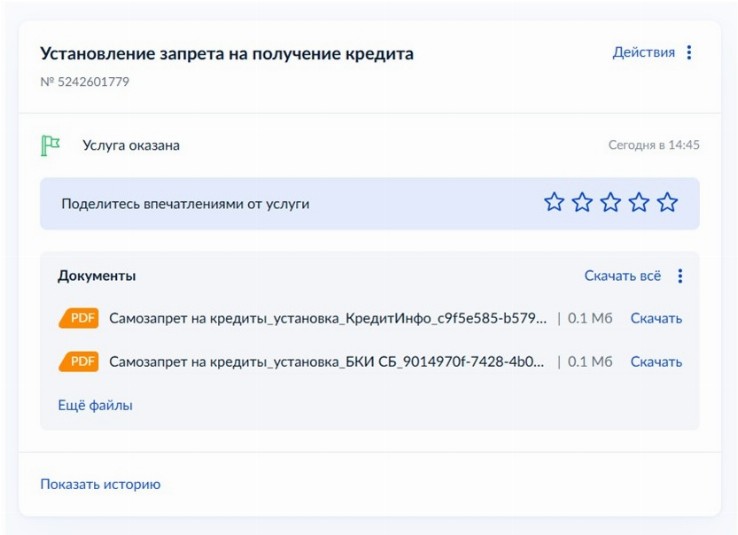Click the fourth rating star
Viewport: 738px width, 535px height.
tap(639, 203)
